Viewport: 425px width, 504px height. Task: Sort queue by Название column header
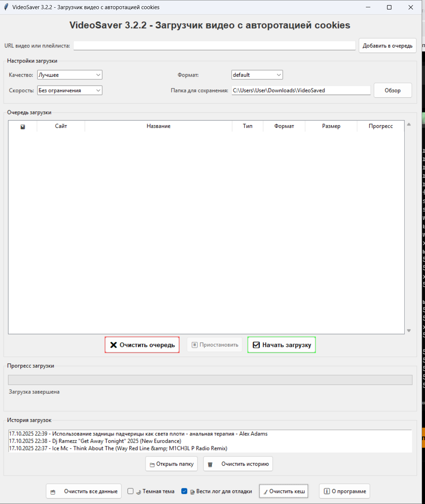click(158, 126)
